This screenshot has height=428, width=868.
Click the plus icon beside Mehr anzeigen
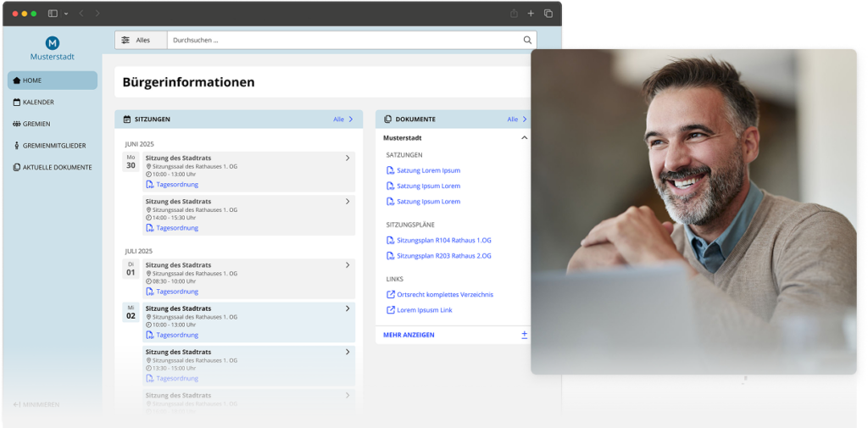point(524,335)
